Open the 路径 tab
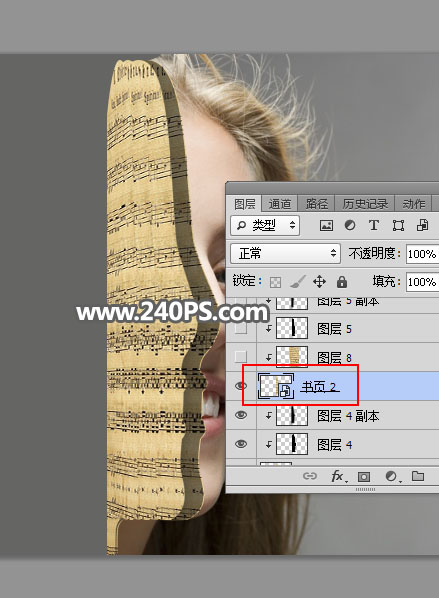439x598 pixels. 316,204
